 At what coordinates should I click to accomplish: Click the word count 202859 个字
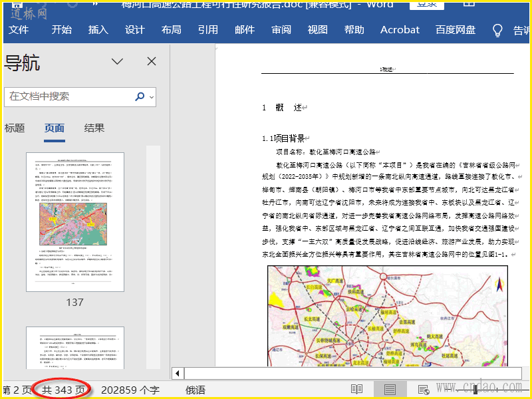(x=130, y=390)
